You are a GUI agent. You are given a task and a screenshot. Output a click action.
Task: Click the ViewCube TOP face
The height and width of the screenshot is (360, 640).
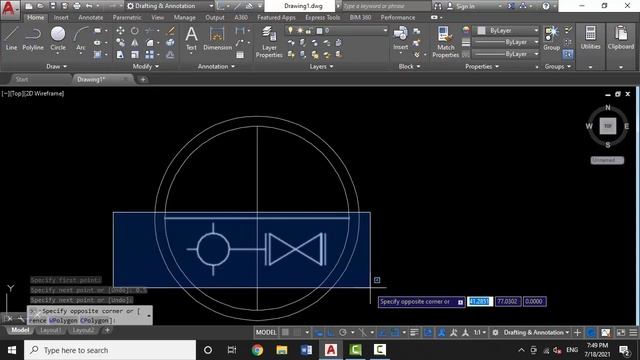click(x=607, y=126)
